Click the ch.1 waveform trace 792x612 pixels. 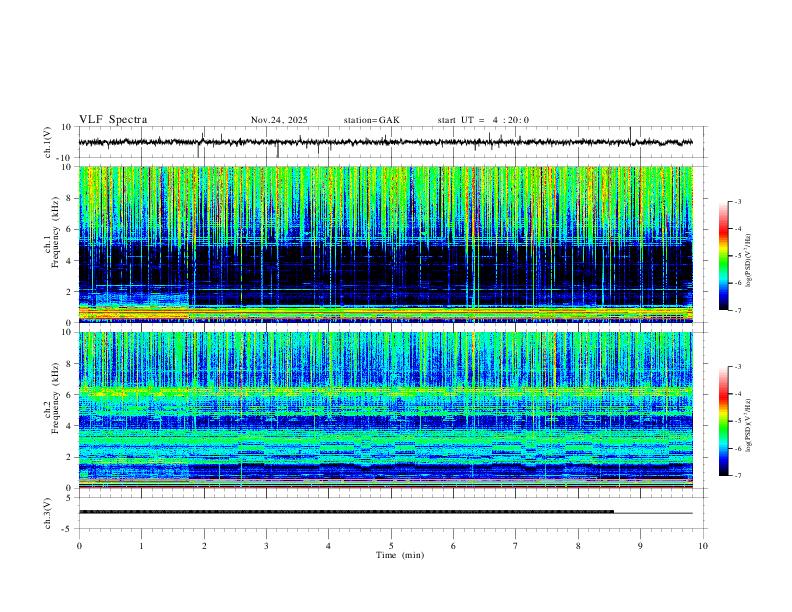pos(385,142)
